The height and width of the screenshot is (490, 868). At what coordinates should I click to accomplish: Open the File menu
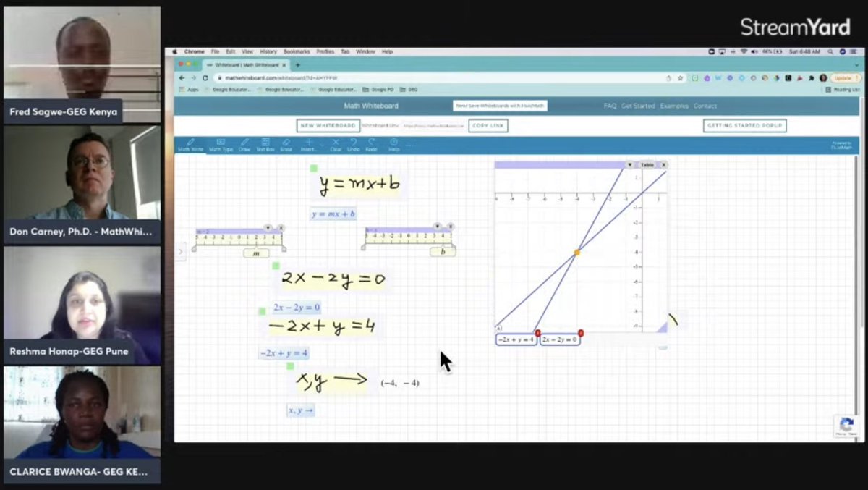pyautogui.click(x=216, y=52)
